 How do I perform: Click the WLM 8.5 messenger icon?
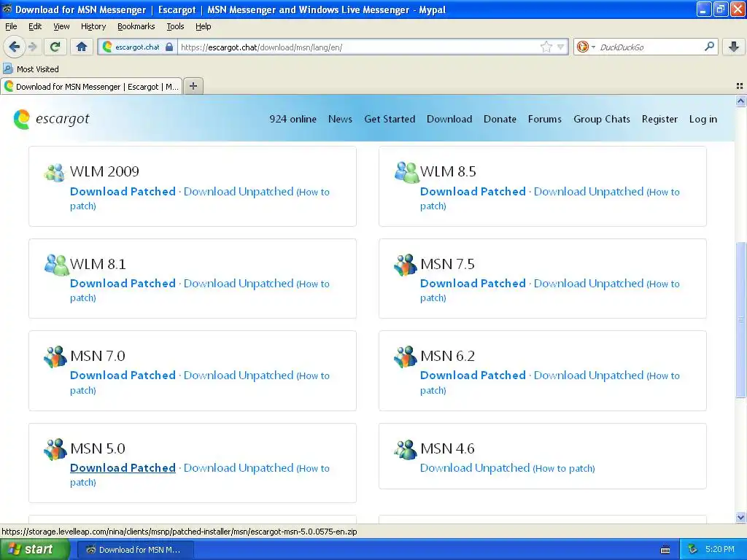406,172
